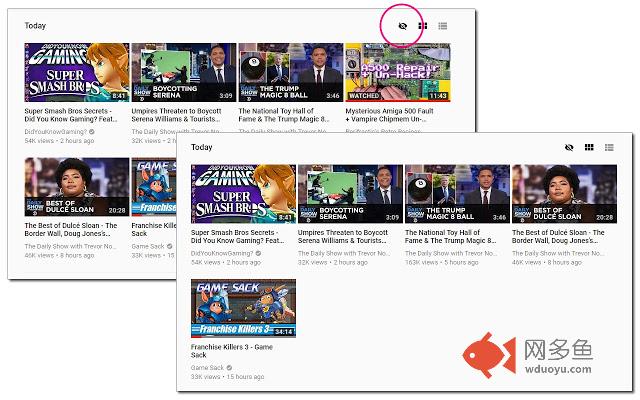Open Best of Dulcé Sloan thumbnail front panel
Image resolution: width=640 pixels, height=400 pixels.
click(564, 194)
